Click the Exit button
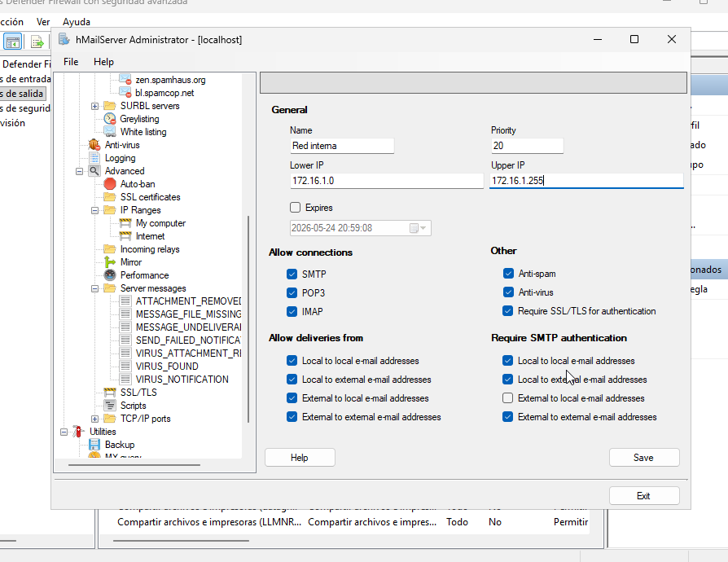The image size is (728, 562). tap(644, 495)
